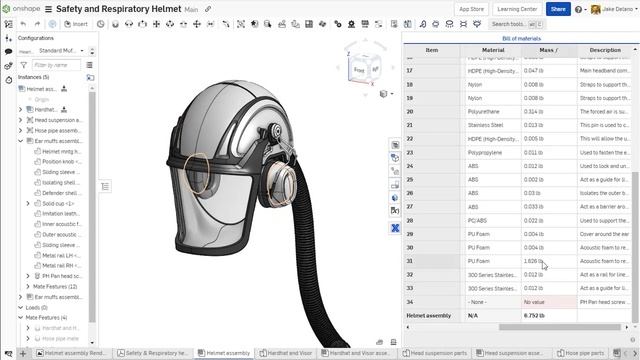Image resolution: width=640 pixels, height=360 pixels.
Task: Collapse the Loads (0) section
Action: [20, 307]
